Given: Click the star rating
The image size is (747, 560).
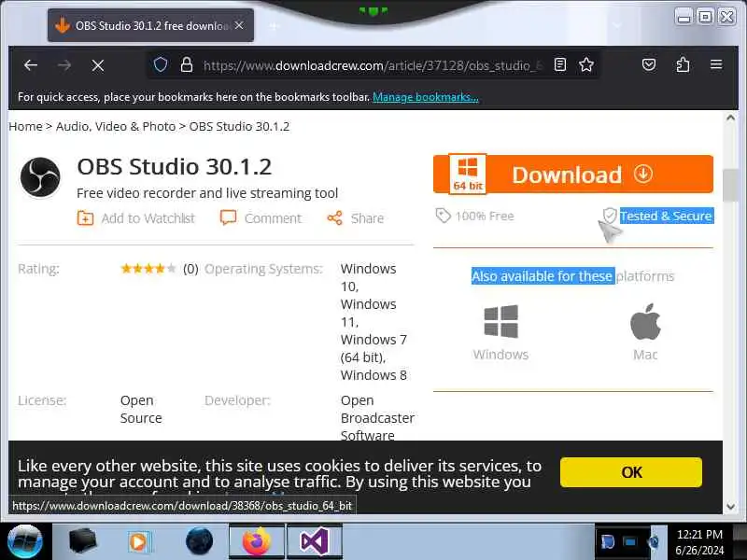Looking at the screenshot, I should (148, 269).
